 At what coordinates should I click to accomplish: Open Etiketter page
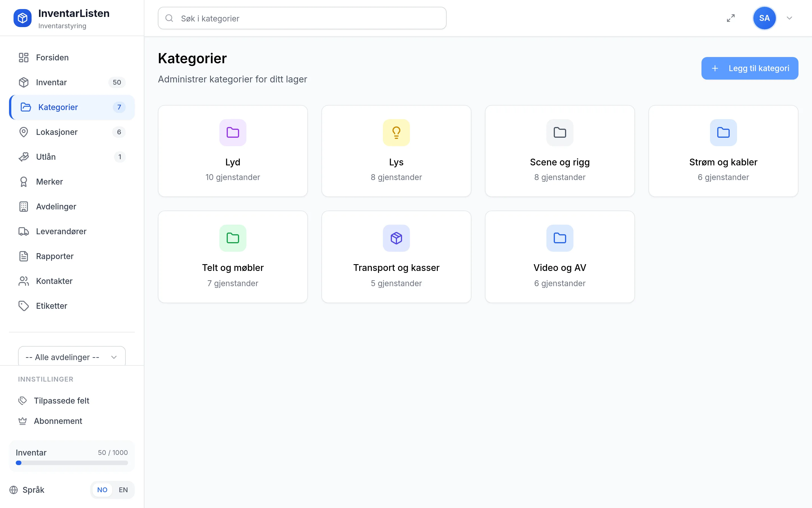click(x=72, y=306)
